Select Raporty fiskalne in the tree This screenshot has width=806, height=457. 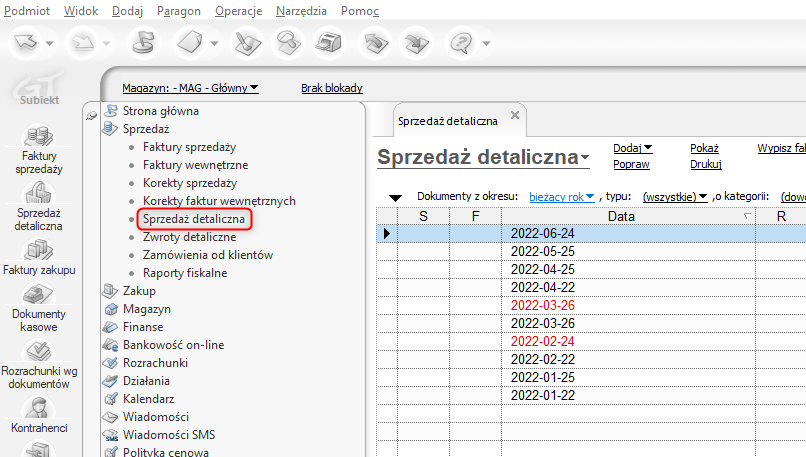click(x=185, y=273)
